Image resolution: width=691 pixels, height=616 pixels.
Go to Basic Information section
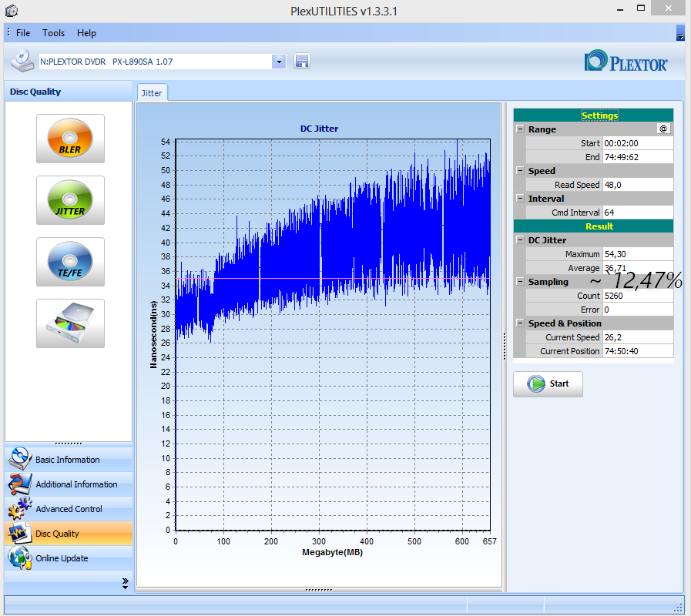click(69, 460)
